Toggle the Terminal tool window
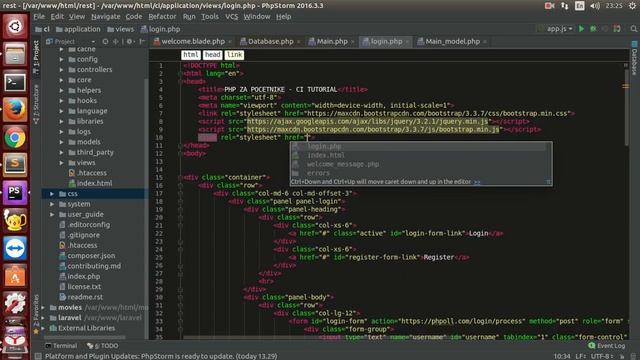The height and width of the screenshot is (360, 640). tap(61, 346)
